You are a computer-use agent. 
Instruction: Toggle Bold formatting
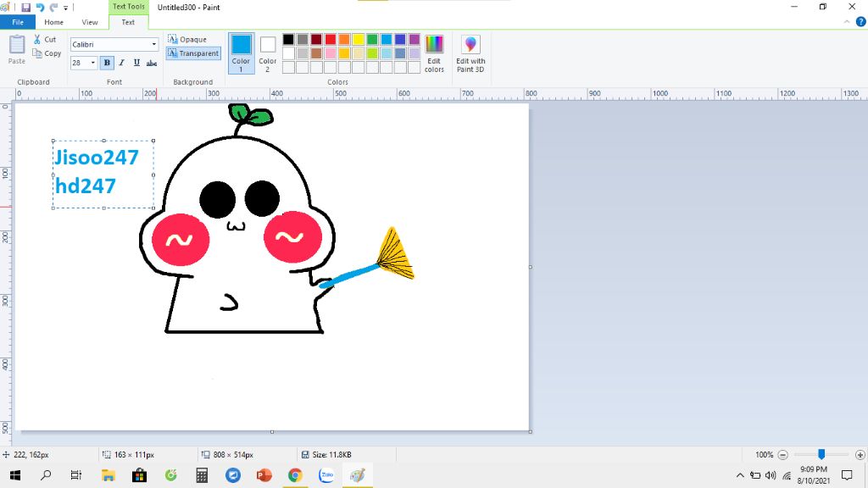click(107, 63)
